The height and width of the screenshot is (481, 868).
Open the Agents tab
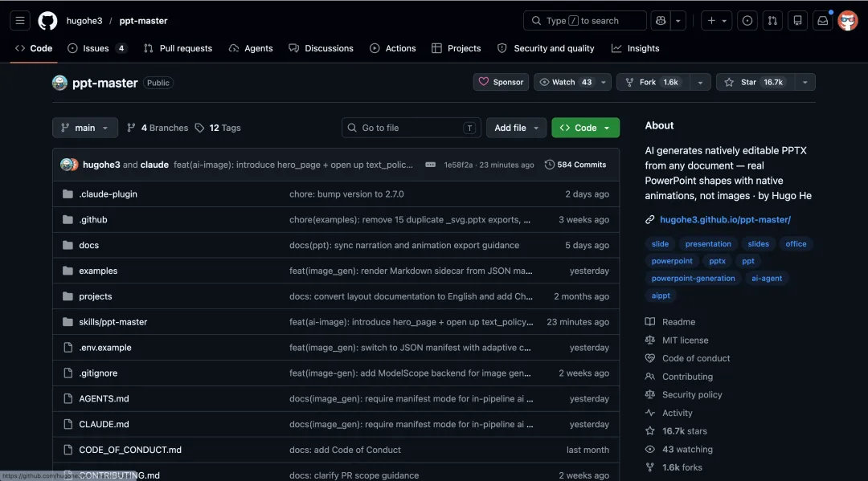coord(251,48)
